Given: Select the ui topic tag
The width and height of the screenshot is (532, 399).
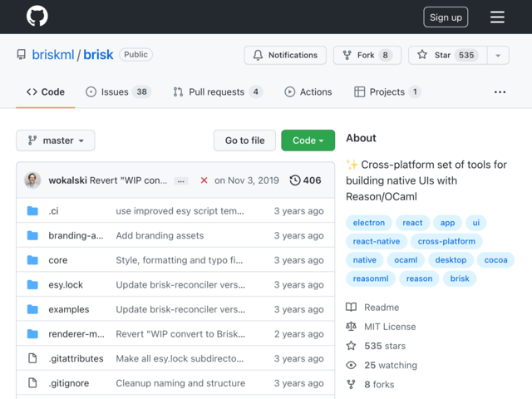Looking at the screenshot, I should tap(476, 223).
